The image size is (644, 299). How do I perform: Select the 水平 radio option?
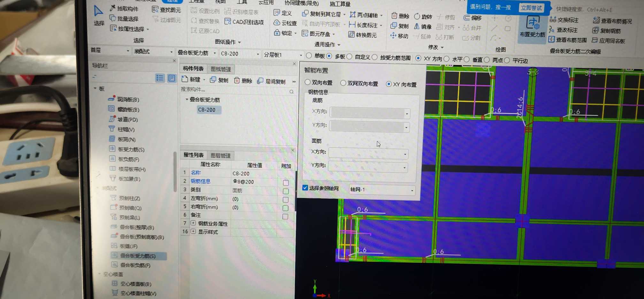pyautogui.click(x=447, y=59)
